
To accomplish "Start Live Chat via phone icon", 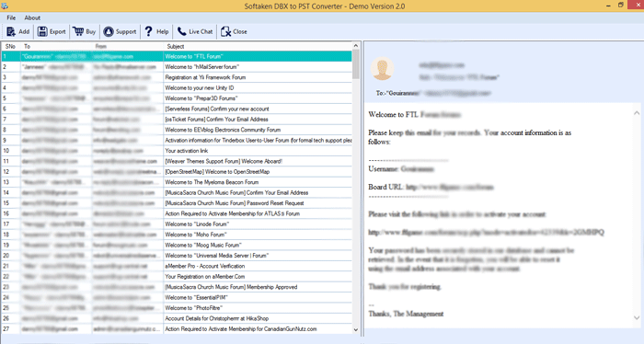I will tap(181, 31).
